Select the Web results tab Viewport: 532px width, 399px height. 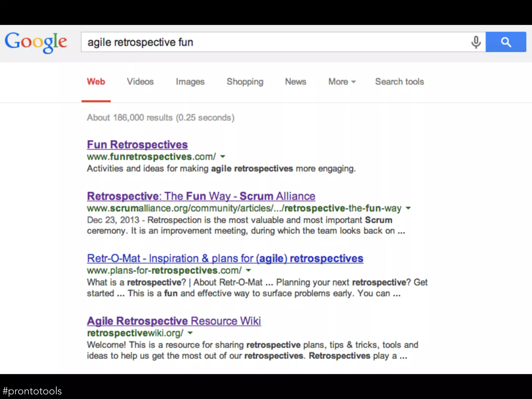[96, 82]
